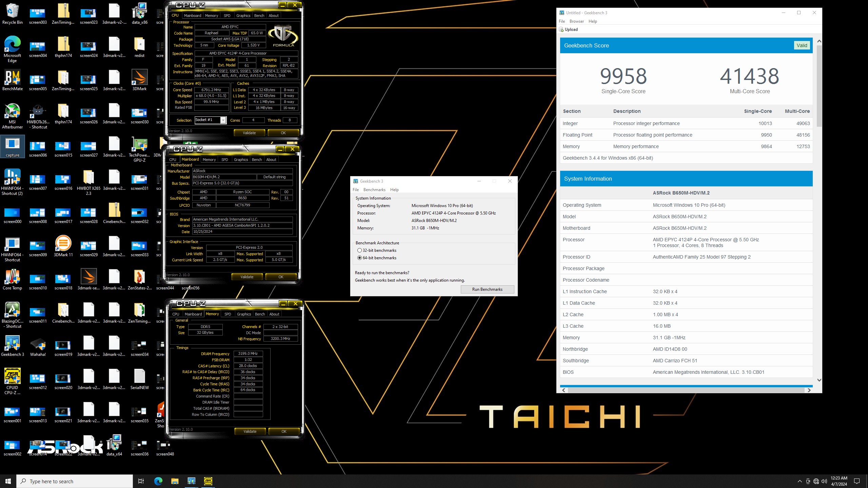868x488 pixels.
Task: Open Task View on the taskbar
Action: 141,481
